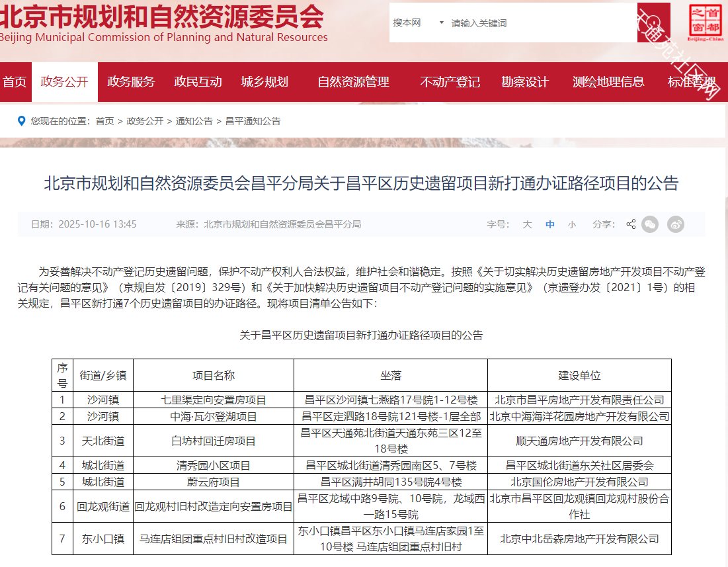
Task: Go to 城乡规划 in navigation bar
Action: [x=264, y=82]
